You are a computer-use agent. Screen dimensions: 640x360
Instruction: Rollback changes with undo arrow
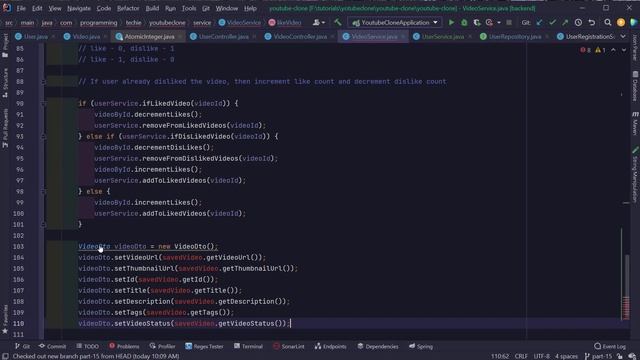pos(592,22)
